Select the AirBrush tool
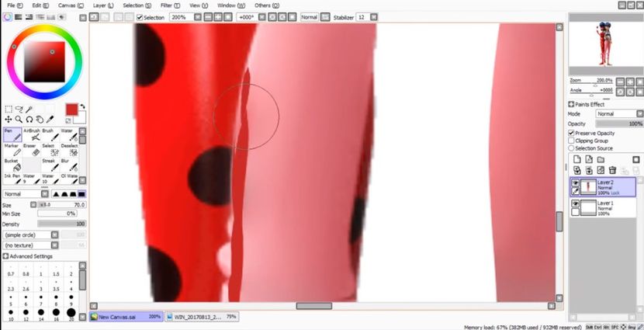The height and width of the screenshot is (330, 644). [32, 134]
